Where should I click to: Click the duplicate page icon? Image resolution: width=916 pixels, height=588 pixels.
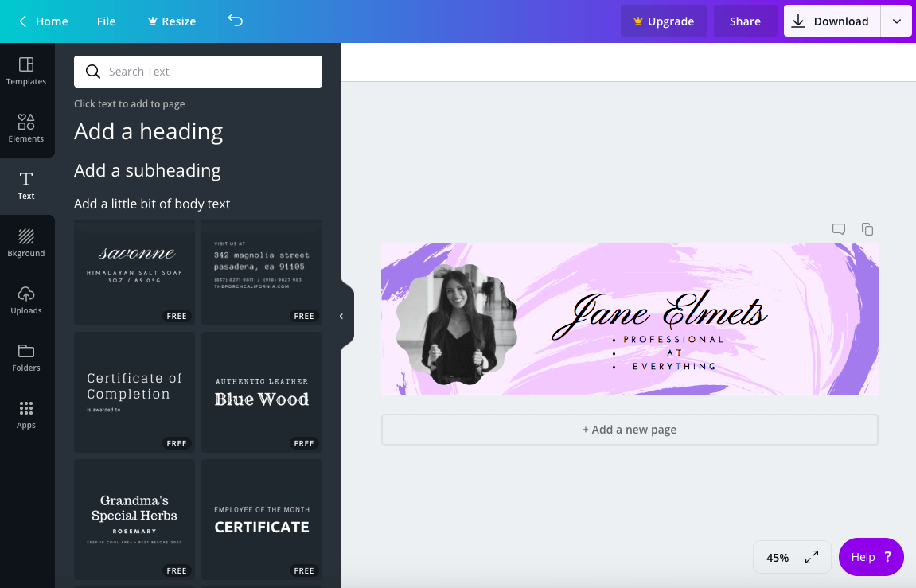(867, 229)
